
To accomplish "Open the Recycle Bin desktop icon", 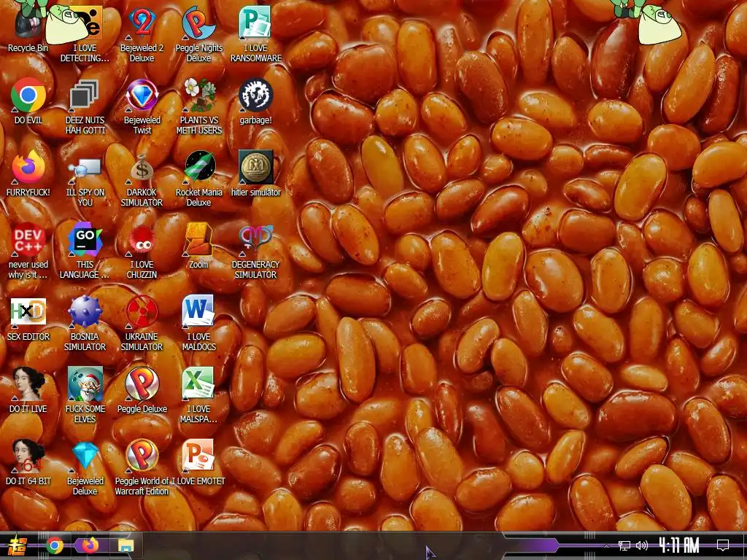I will point(28,28).
